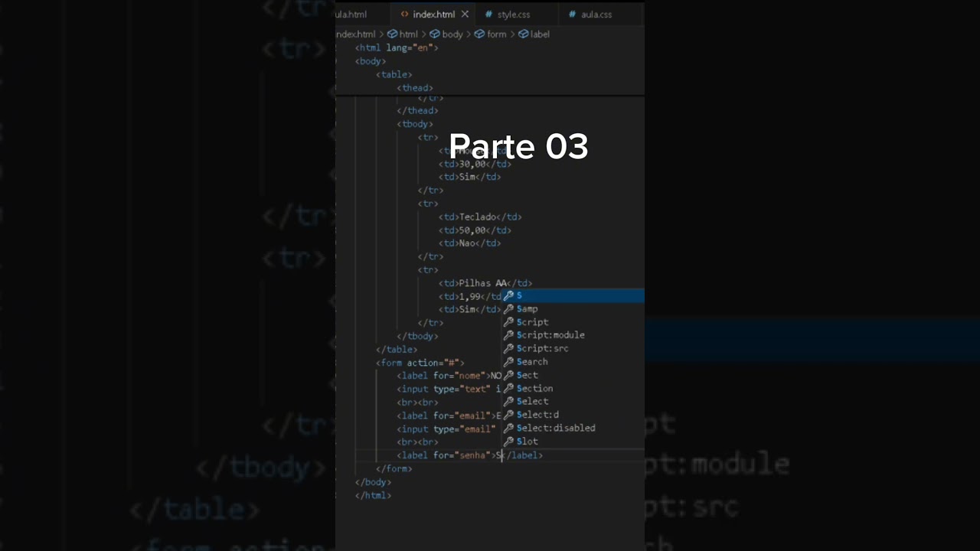
Task: Choose the 'Select:disabled' autocomplete suggestion
Action: (573, 429)
